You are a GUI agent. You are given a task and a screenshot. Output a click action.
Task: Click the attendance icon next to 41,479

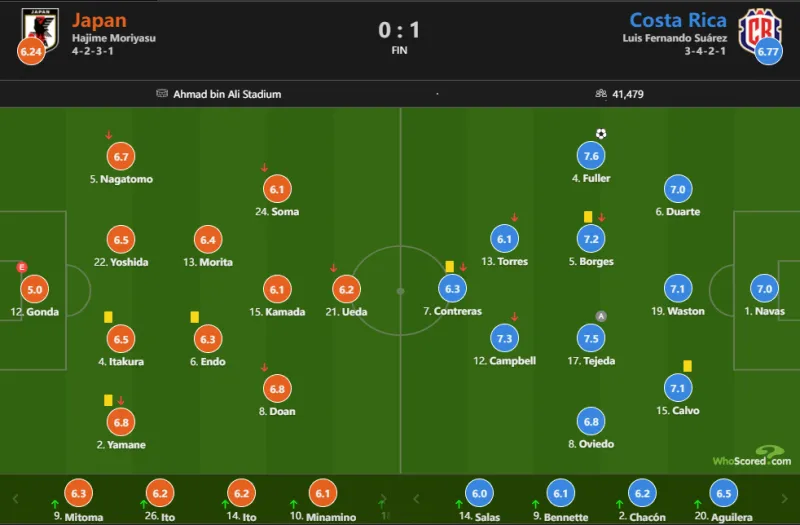tap(600, 94)
